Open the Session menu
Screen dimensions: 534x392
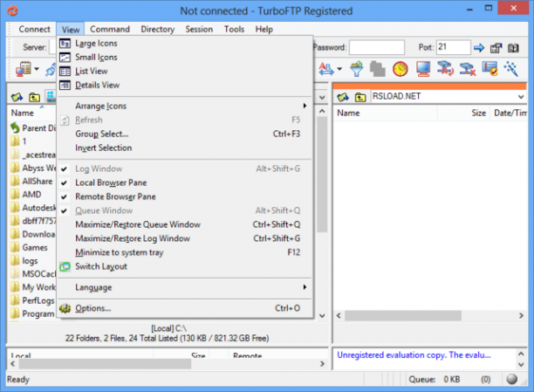coord(199,30)
